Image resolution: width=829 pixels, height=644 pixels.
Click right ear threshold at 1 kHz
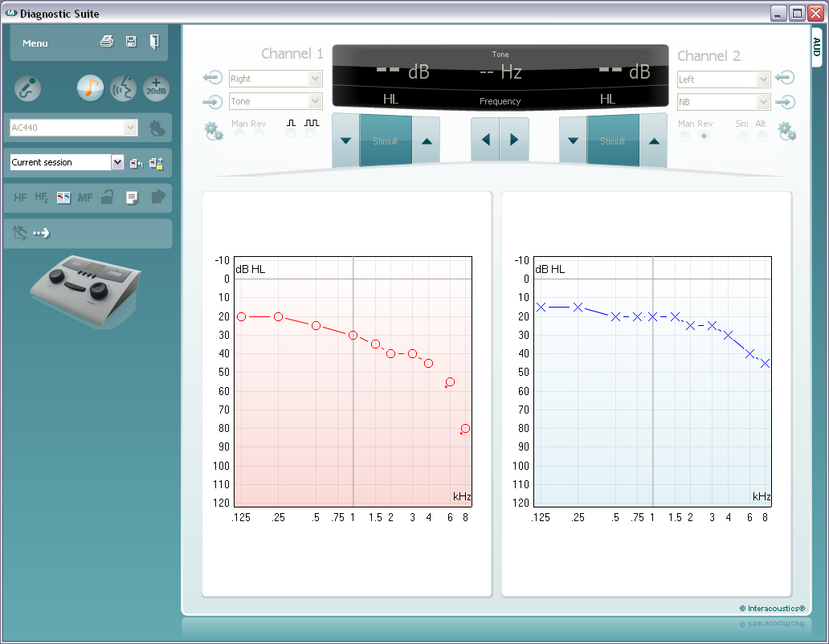point(353,336)
